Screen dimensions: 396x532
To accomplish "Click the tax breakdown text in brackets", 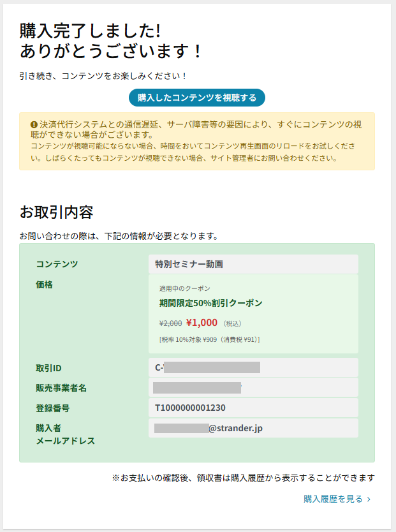I will click(x=209, y=339).
